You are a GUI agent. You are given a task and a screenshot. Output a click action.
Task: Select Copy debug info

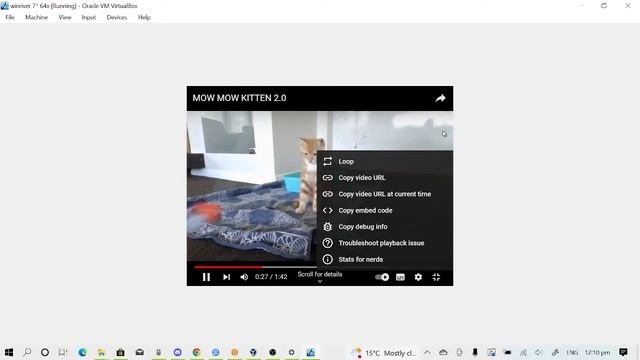click(385, 227)
